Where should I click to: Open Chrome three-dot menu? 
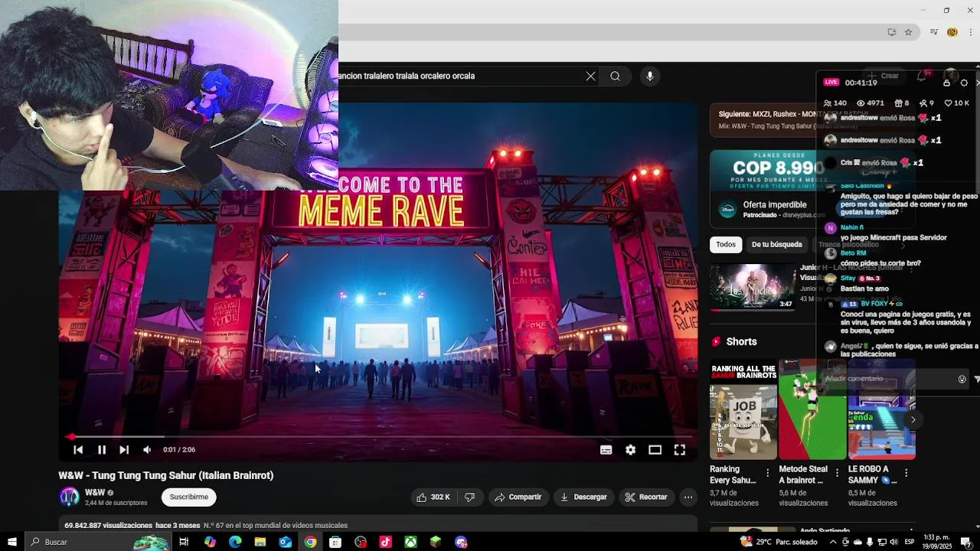click(x=971, y=32)
